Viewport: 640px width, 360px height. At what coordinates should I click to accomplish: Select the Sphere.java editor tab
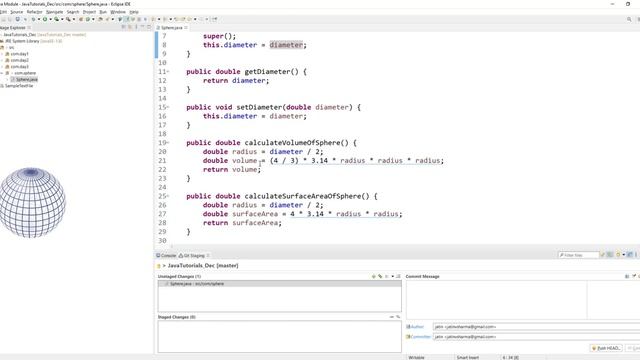(x=171, y=28)
